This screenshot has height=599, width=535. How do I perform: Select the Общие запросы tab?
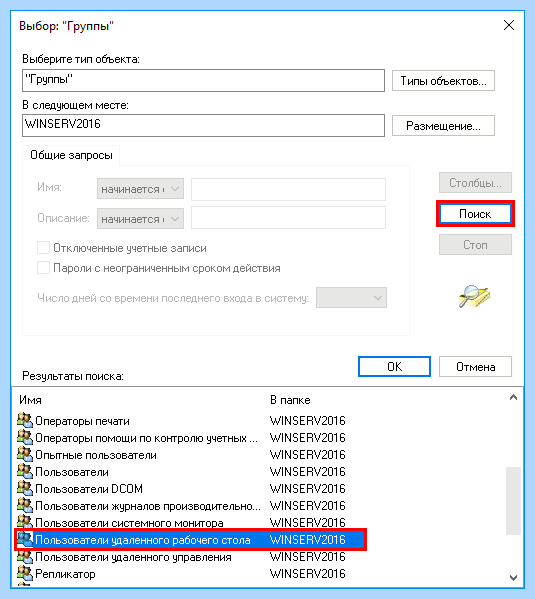(71, 155)
